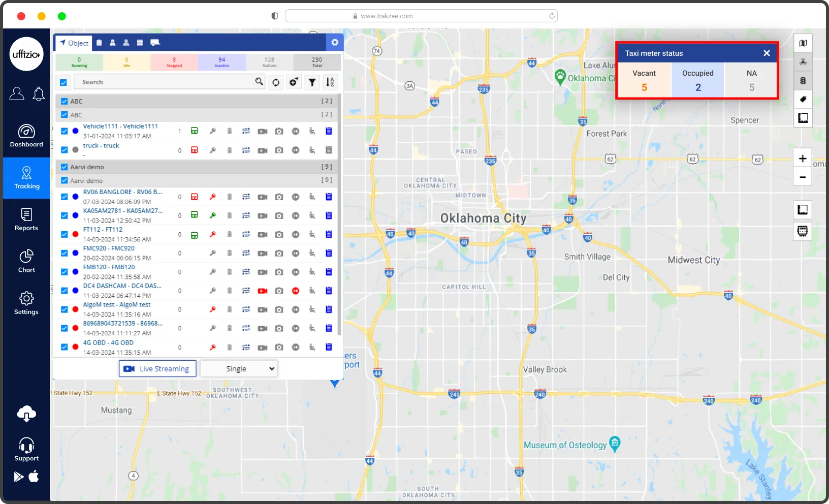Click red video camera icon for DC4 DASHCAM
The width and height of the screenshot is (829, 504).
coord(263,291)
